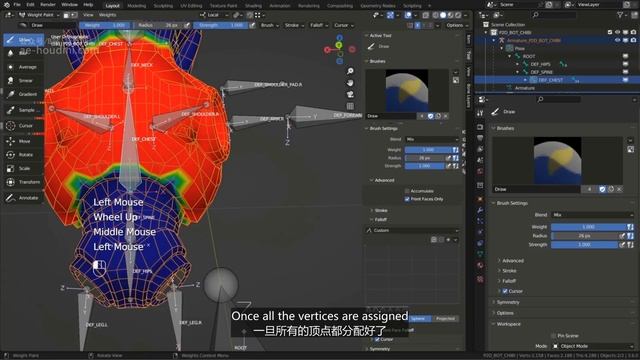Click the Sphere falloff button
Viewport: 640px width, 360px height.
tap(420, 319)
